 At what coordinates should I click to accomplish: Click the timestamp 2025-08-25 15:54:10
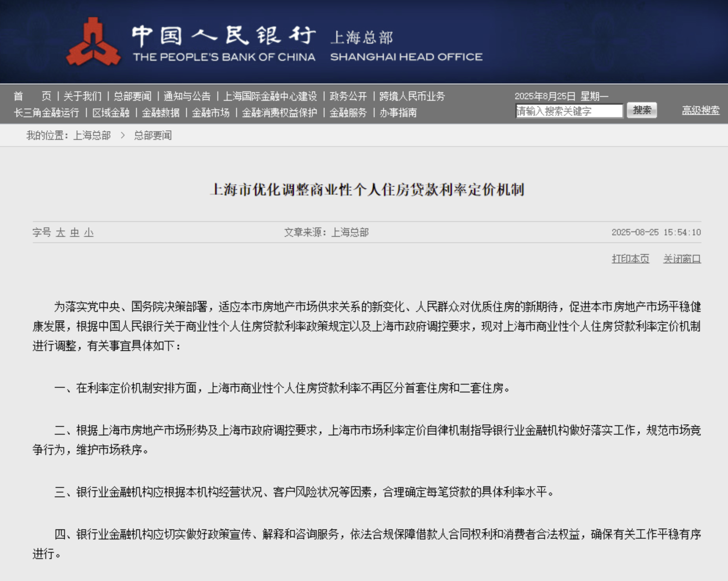pos(656,232)
